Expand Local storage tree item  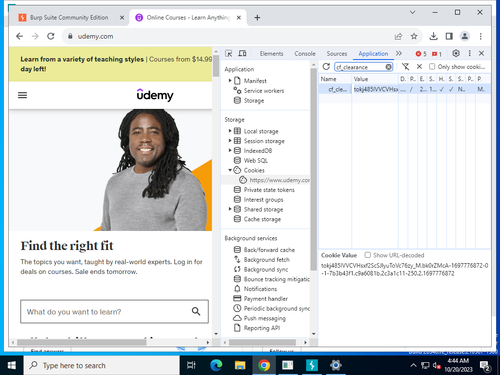tap(230, 131)
